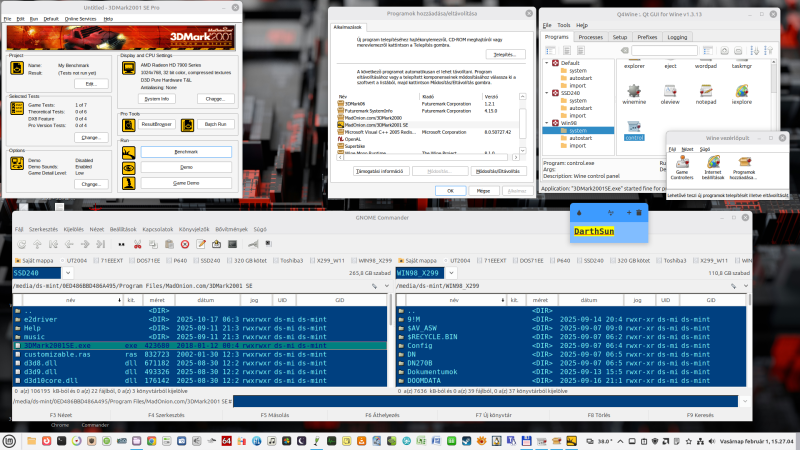Open the Könyvjelzők menu in GNOME Commander
Viewport: 800px width, 450px height.
click(x=194, y=230)
